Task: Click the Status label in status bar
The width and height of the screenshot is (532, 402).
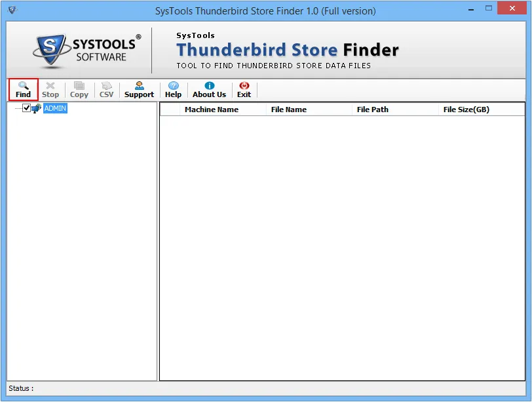Action: click(x=21, y=388)
